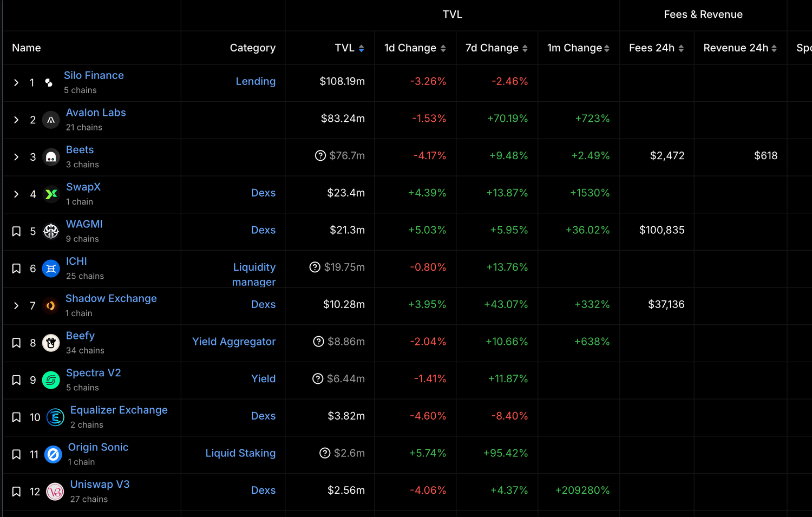Open the Yield Aggregator category link

click(x=234, y=342)
